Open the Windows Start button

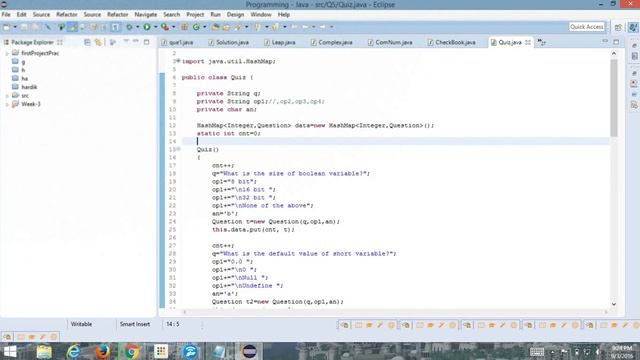[x=10, y=351]
